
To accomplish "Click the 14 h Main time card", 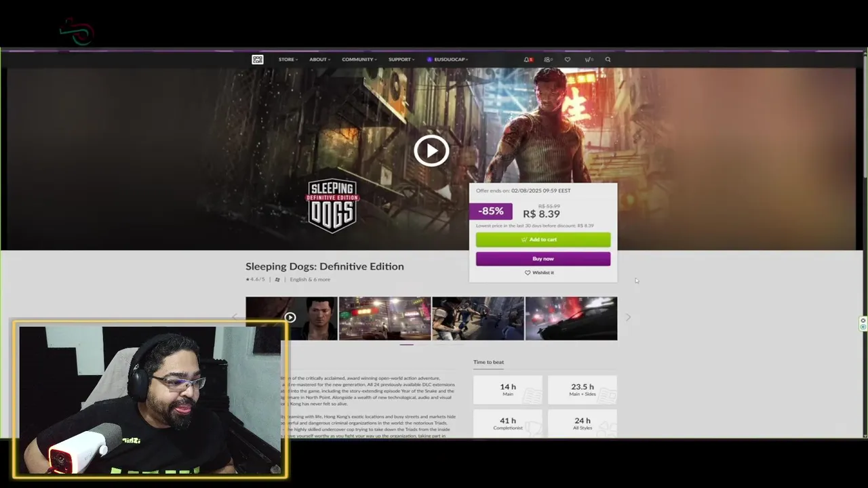I will pos(508,390).
